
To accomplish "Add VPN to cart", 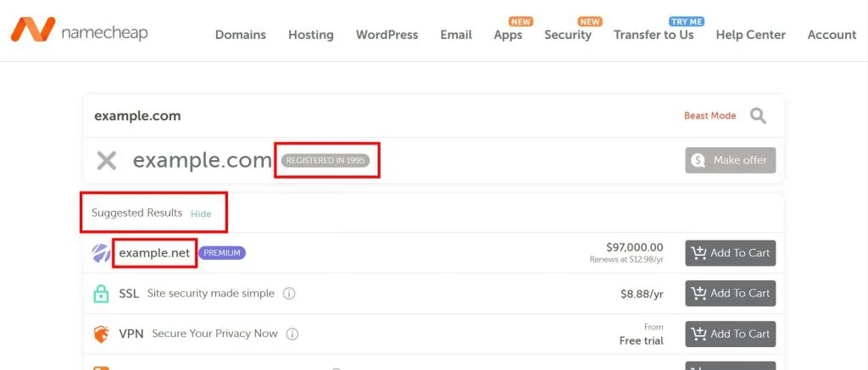I will coord(730,334).
